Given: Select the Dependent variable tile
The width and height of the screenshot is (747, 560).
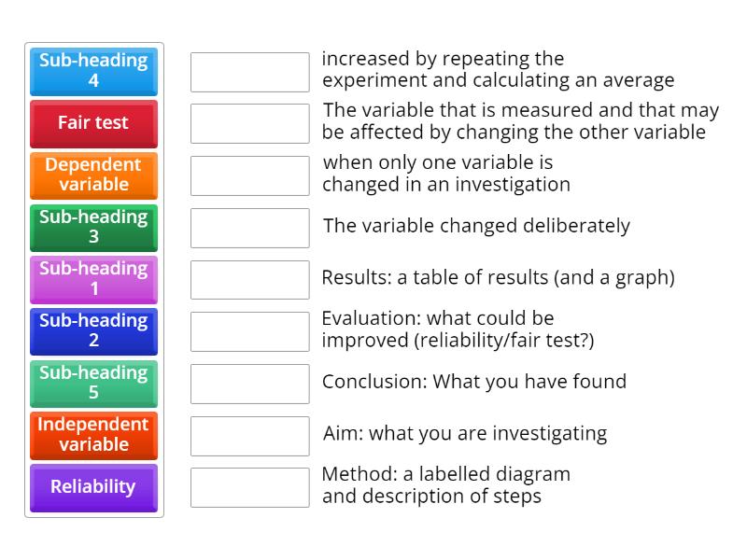Looking at the screenshot, I should pyautogui.click(x=93, y=175).
